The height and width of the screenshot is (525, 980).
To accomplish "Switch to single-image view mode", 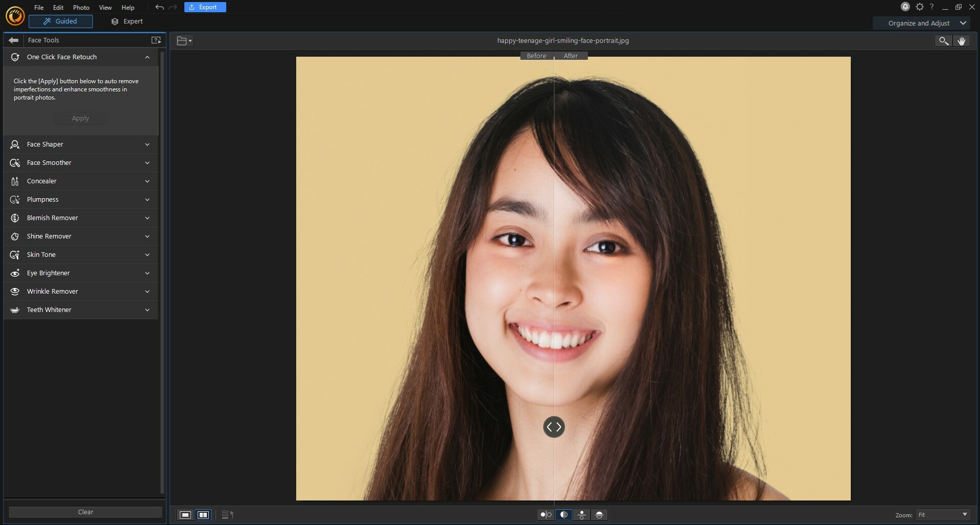I will coord(185,515).
